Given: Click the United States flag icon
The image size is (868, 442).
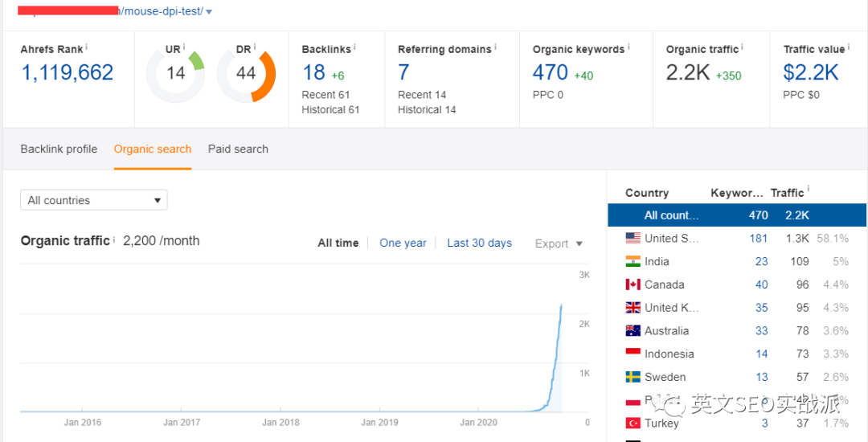Looking at the screenshot, I should coord(633,239).
